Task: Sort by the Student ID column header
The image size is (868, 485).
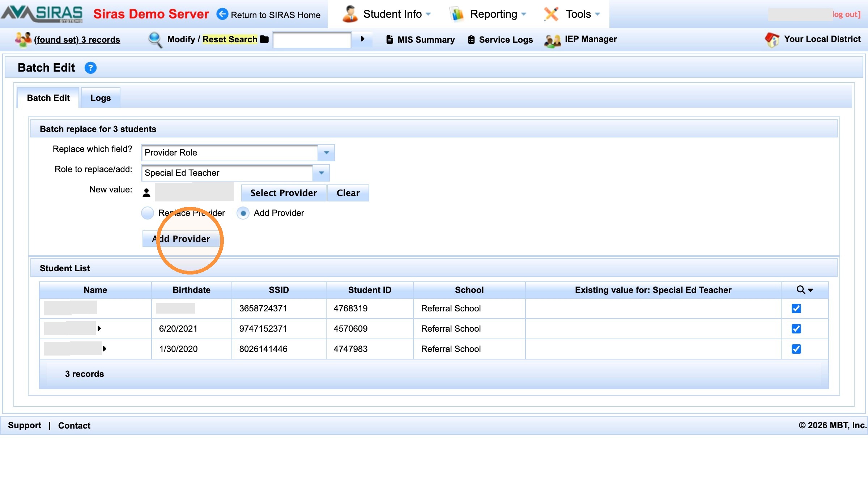Action: point(370,290)
